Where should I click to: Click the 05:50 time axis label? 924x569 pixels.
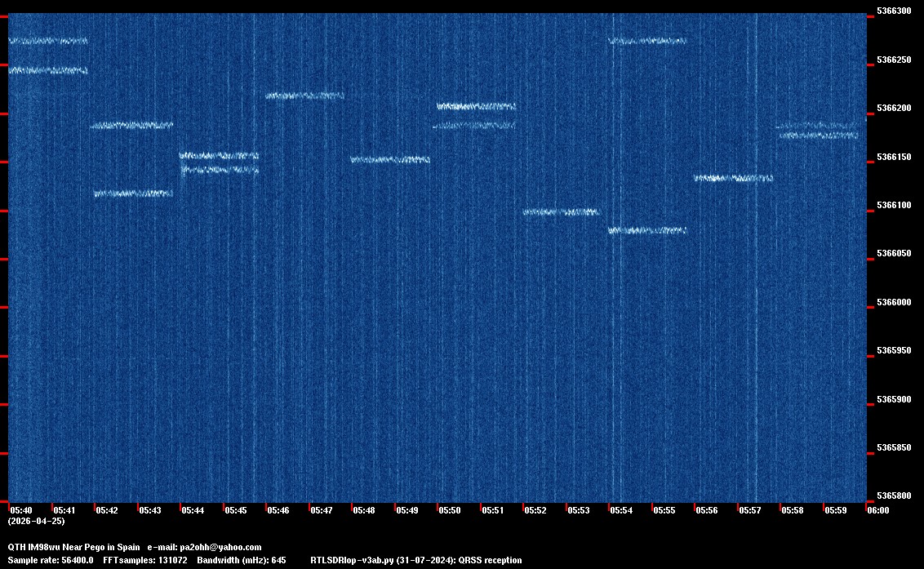tap(449, 510)
